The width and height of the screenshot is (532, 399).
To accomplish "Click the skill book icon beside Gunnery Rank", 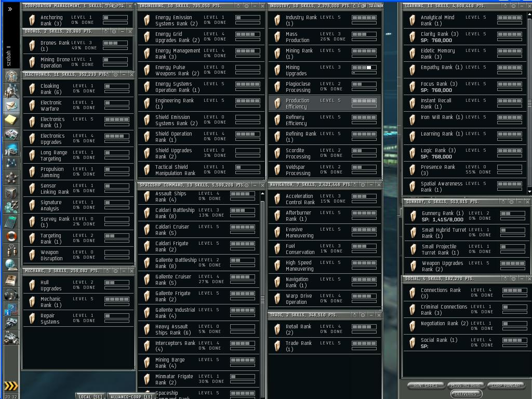I will (413, 216).
